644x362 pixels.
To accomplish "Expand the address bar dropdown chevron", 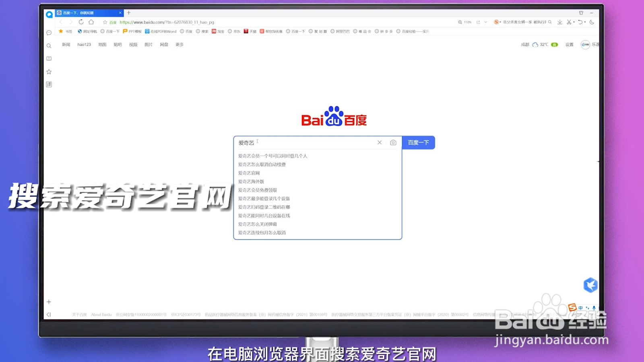I will coord(486,22).
